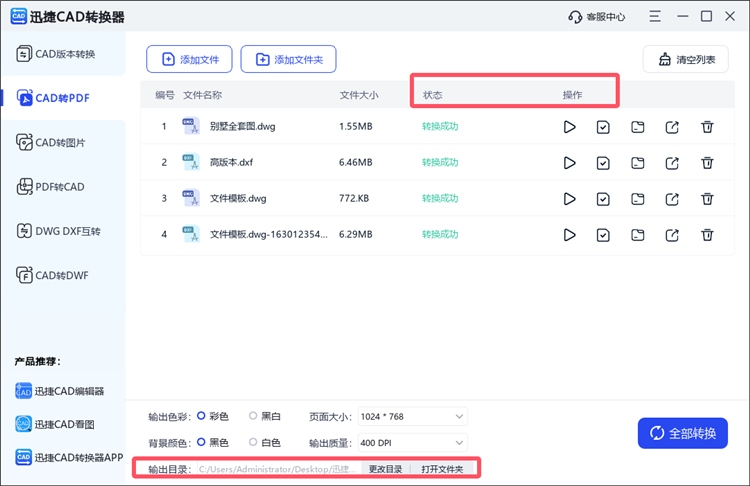Open PDF转CAD sidebar tab
This screenshot has width=750, height=486.
tap(60, 187)
